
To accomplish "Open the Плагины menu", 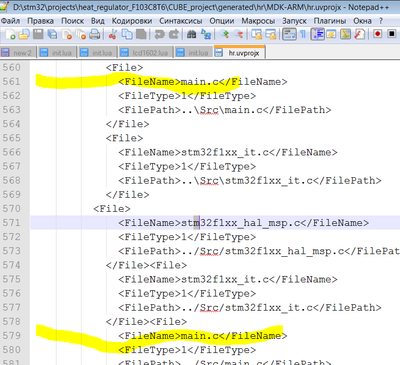I will tap(330, 21).
